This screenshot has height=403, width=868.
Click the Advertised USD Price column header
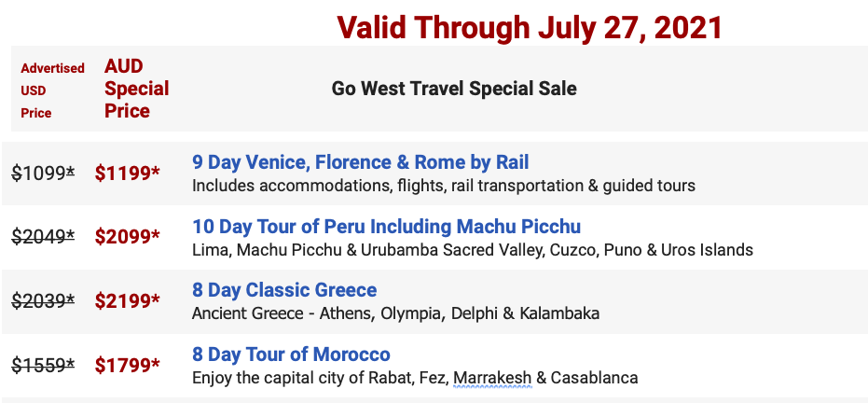click(x=52, y=90)
